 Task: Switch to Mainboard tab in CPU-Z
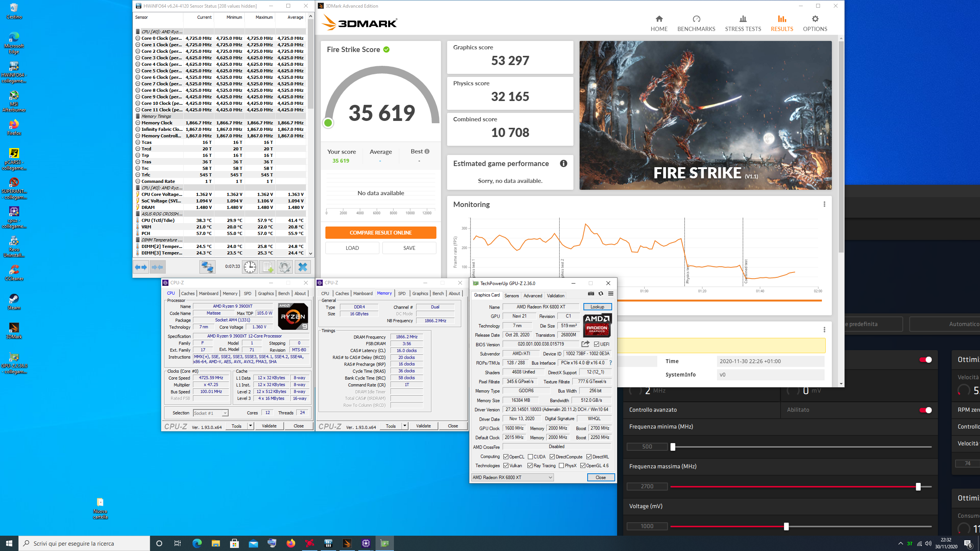[209, 293]
